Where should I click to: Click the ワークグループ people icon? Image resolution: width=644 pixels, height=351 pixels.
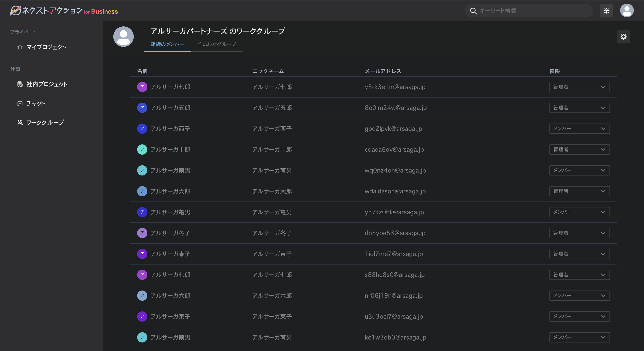[20, 122]
